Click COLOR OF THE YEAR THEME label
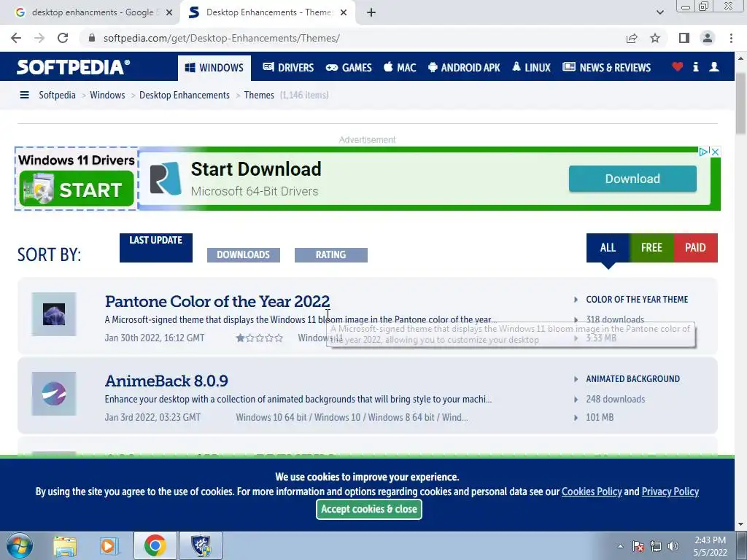Screen dimensions: 747x560 click(x=637, y=300)
